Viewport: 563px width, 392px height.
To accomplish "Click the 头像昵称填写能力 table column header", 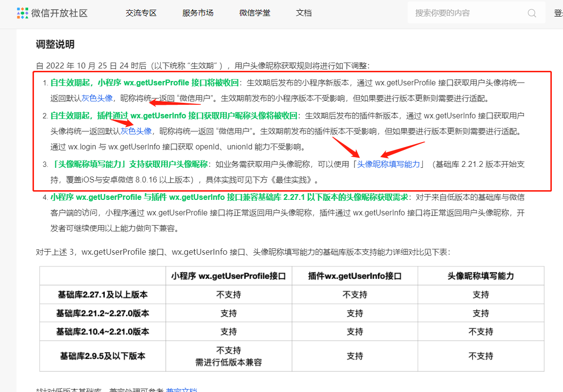I will [481, 276].
